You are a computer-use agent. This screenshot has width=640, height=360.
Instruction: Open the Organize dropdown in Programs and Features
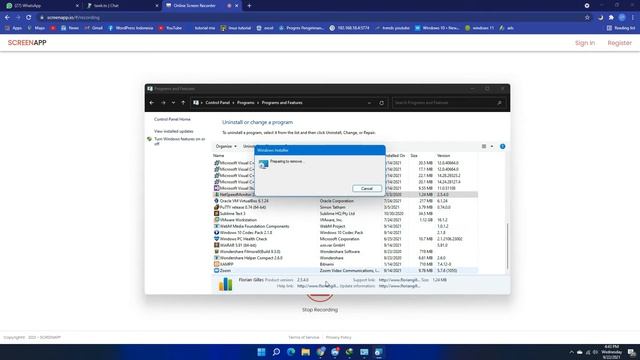(226, 146)
